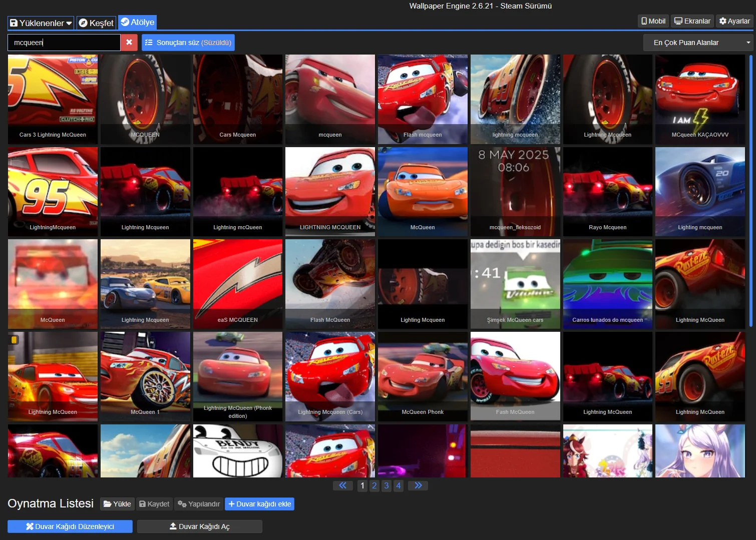Open Sonuçları süz filter results

[188, 43]
